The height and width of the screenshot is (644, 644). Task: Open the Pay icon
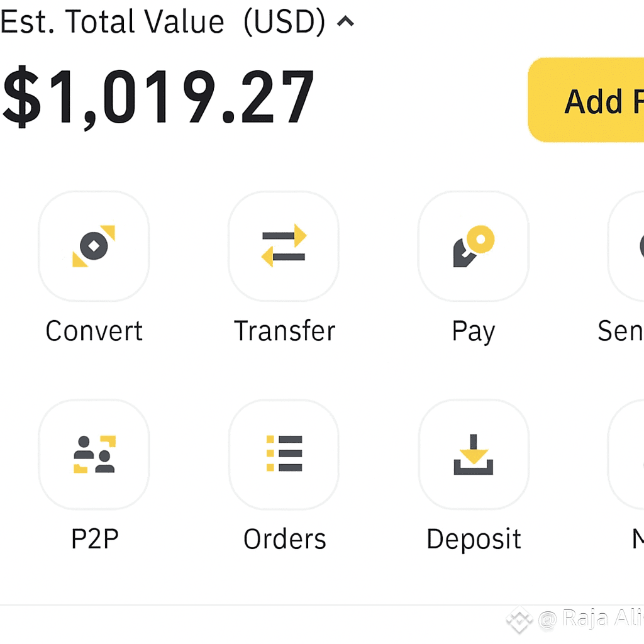point(473,247)
